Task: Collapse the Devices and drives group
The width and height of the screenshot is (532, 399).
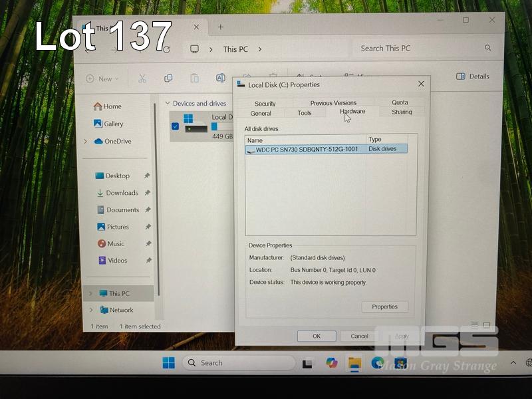Action: pyautogui.click(x=168, y=103)
